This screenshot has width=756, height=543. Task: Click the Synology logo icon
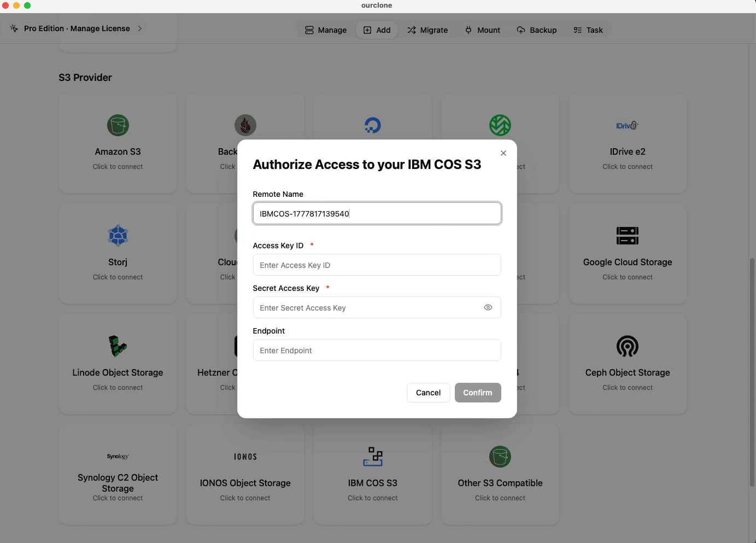(x=118, y=457)
